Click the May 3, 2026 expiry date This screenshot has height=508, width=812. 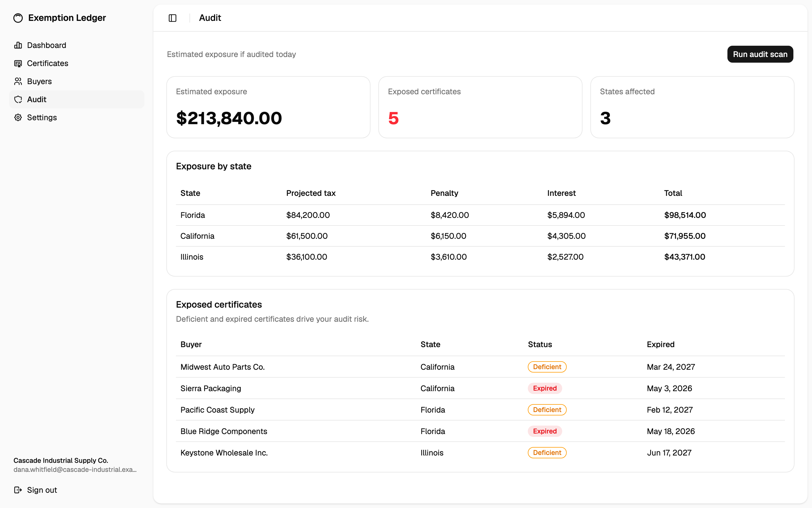[x=669, y=388]
